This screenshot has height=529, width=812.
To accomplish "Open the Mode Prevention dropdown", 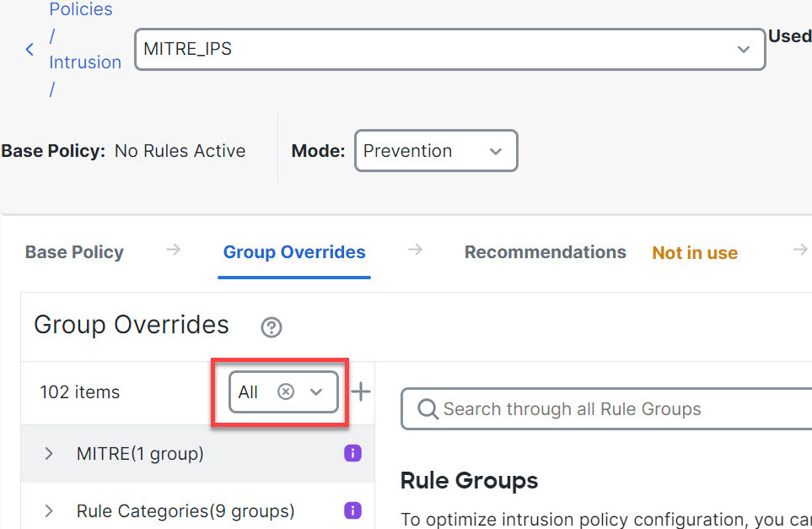I will point(435,151).
